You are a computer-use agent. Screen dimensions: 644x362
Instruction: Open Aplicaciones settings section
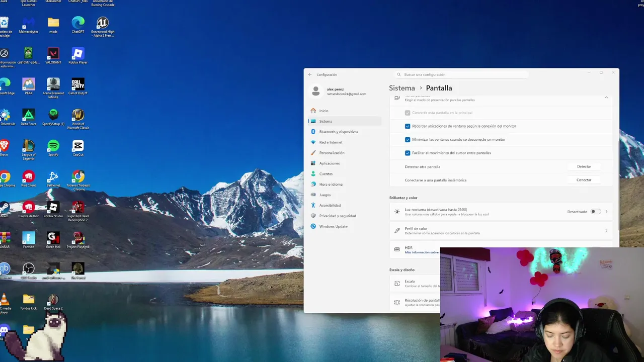[344, 163]
